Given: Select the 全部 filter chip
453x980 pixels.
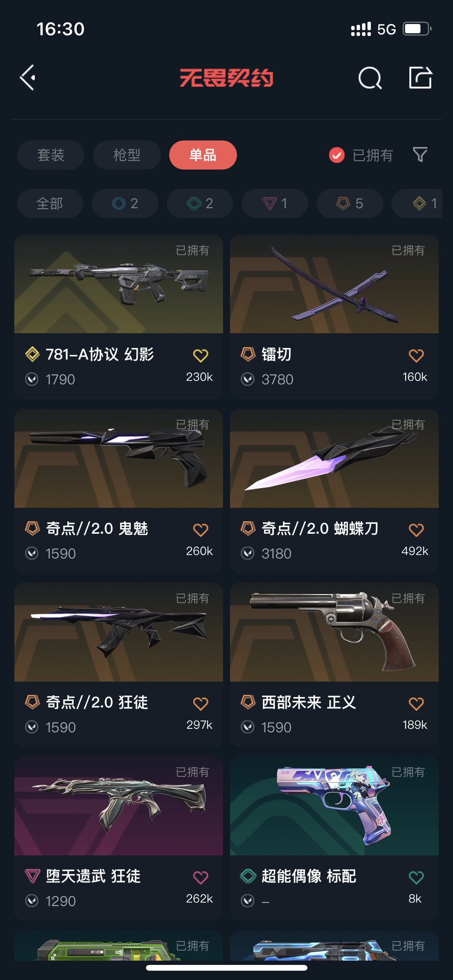Looking at the screenshot, I should [x=50, y=203].
